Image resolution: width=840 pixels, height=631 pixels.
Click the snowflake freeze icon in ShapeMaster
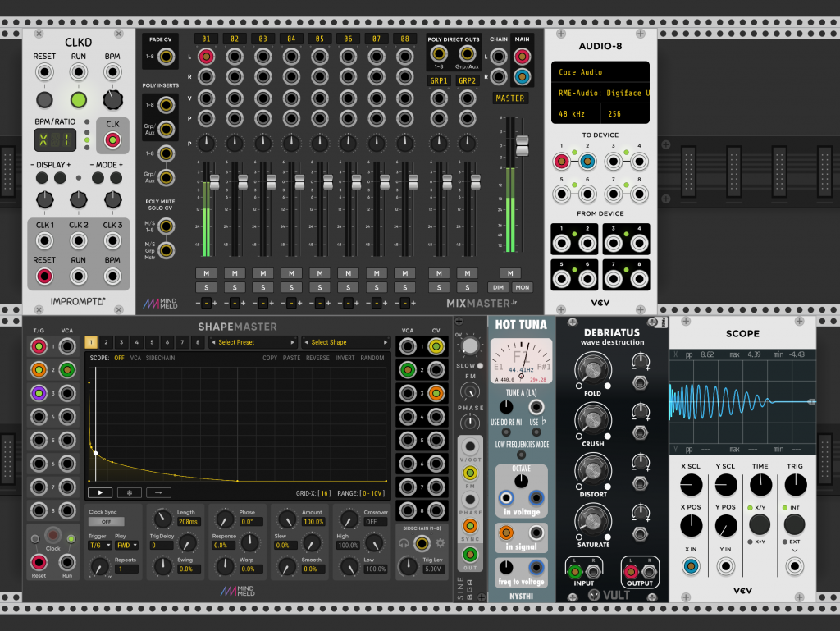[129, 492]
